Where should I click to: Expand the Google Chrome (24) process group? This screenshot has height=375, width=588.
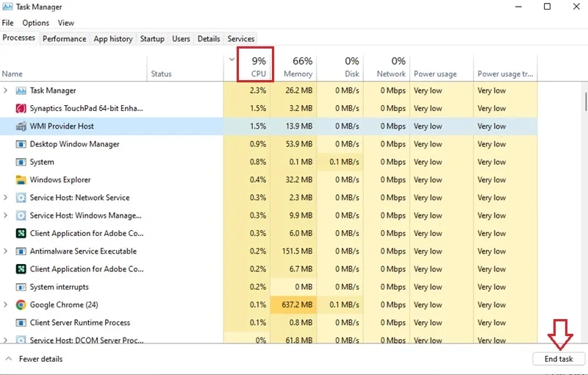coord(6,305)
